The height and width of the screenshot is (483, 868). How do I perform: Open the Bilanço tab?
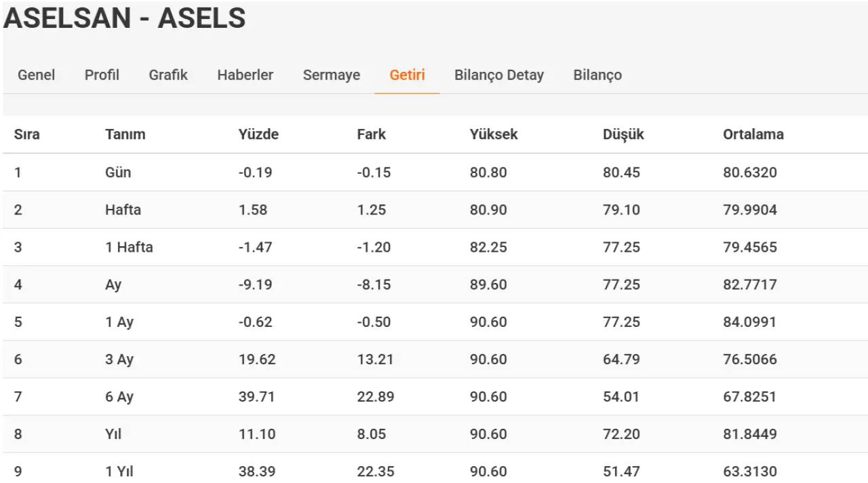pos(597,75)
